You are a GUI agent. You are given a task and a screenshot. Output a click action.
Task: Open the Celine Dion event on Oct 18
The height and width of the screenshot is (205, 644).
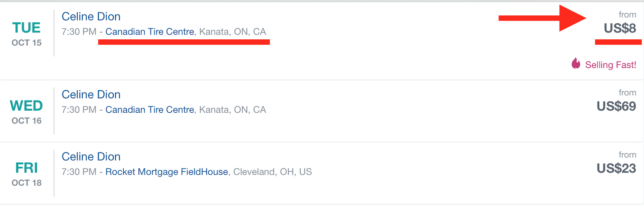tap(91, 156)
